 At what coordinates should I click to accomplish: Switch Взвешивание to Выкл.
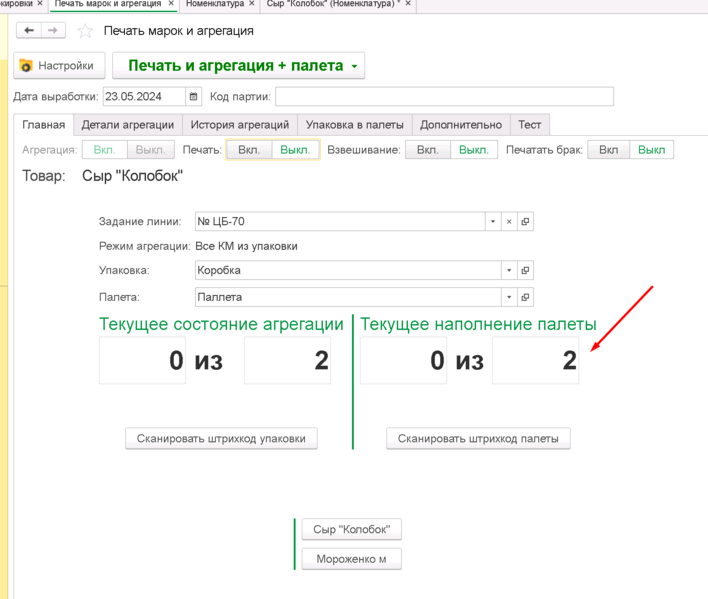pyautogui.click(x=473, y=150)
